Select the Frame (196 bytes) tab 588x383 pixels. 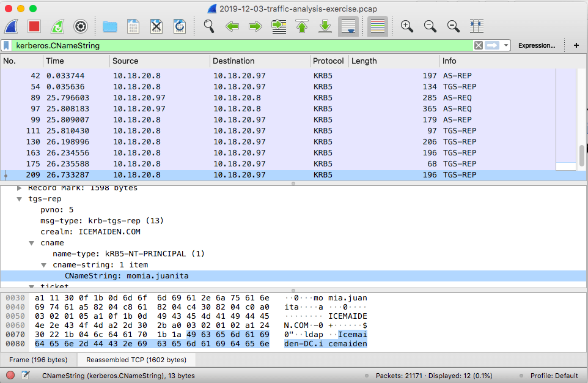tap(39, 360)
